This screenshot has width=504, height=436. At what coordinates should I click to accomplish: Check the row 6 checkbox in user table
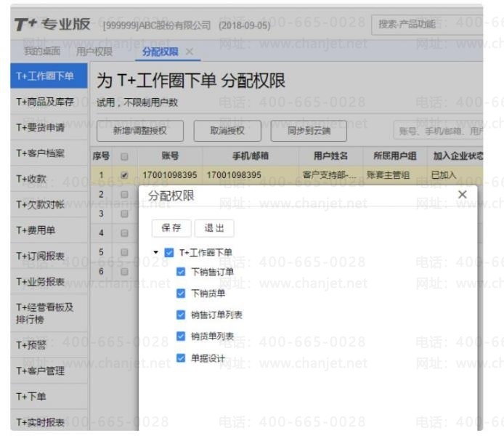click(x=124, y=271)
